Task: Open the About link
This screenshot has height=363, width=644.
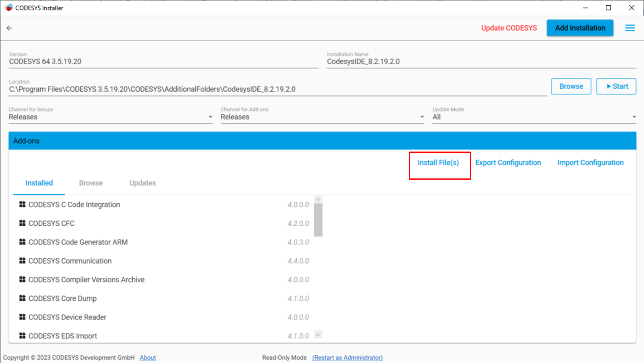Action: click(x=148, y=357)
